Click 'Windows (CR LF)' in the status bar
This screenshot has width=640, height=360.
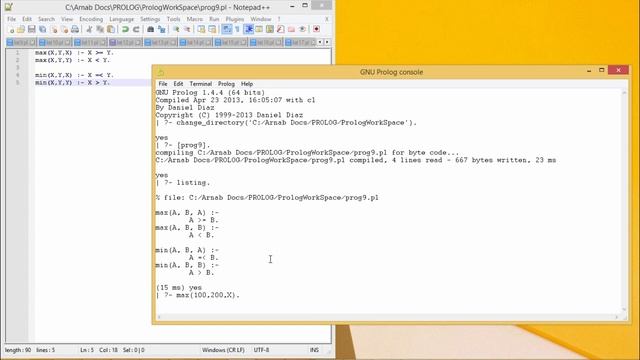[223, 350]
